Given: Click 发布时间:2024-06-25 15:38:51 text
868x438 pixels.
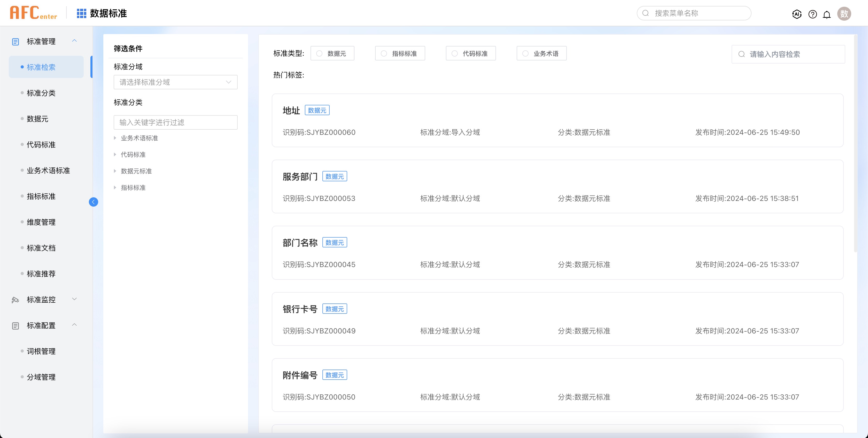Looking at the screenshot, I should coord(747,198).
